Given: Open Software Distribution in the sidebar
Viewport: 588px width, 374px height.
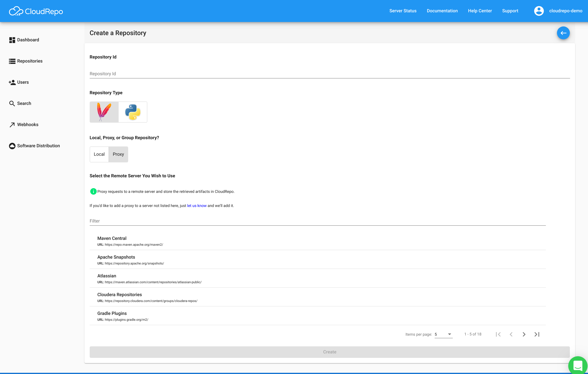Looking at the screenshot, I should pos(34,146).
